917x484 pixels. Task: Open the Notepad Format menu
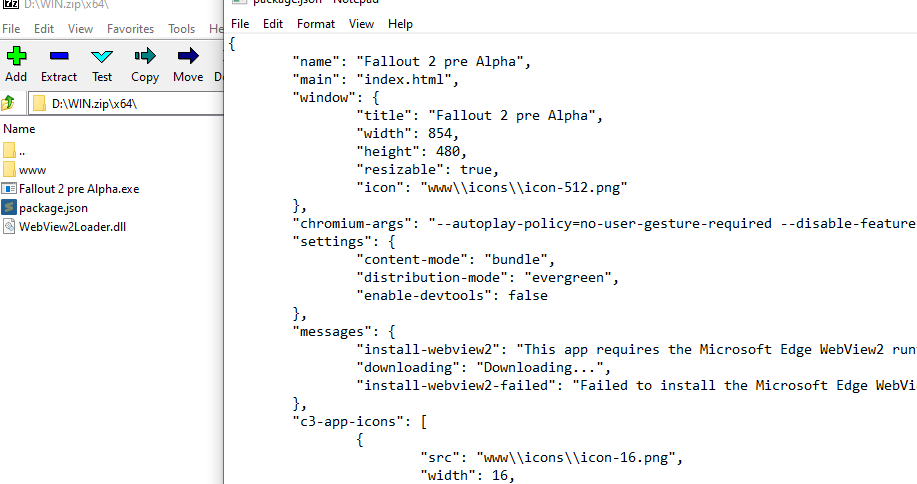[x=316, y=24]
